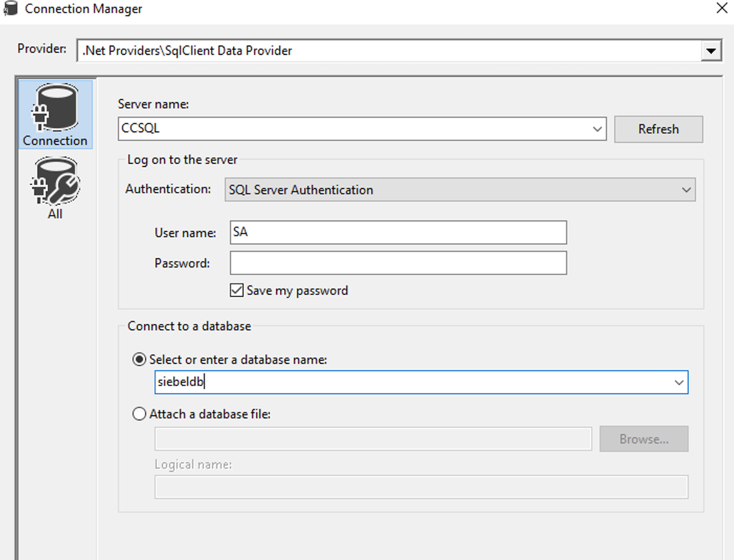Select the Attach a database file option
Viewport: 734px width, 560px height.
[x=139, y=415]
